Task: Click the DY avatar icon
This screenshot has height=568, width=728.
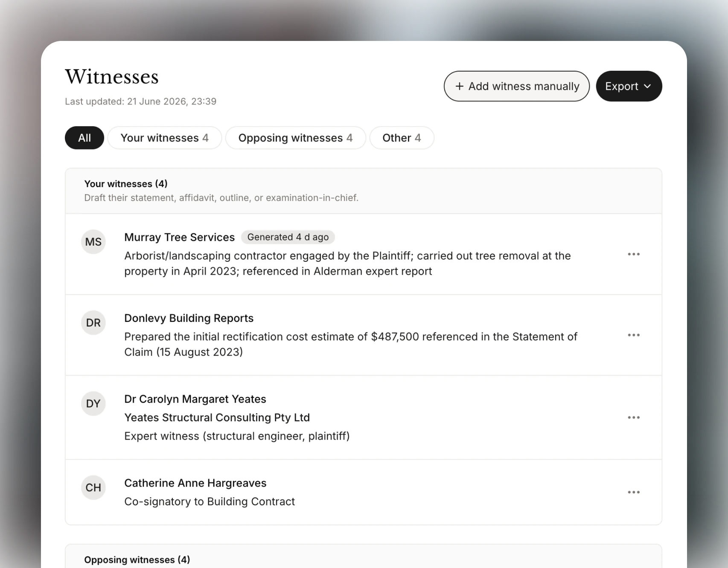Action: point(93,403)
